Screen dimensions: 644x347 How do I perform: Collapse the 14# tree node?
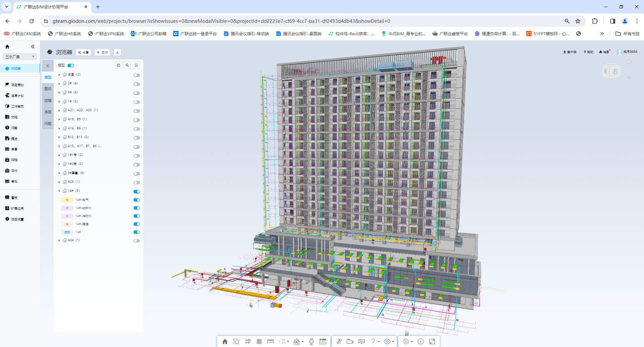coord(59,191)
